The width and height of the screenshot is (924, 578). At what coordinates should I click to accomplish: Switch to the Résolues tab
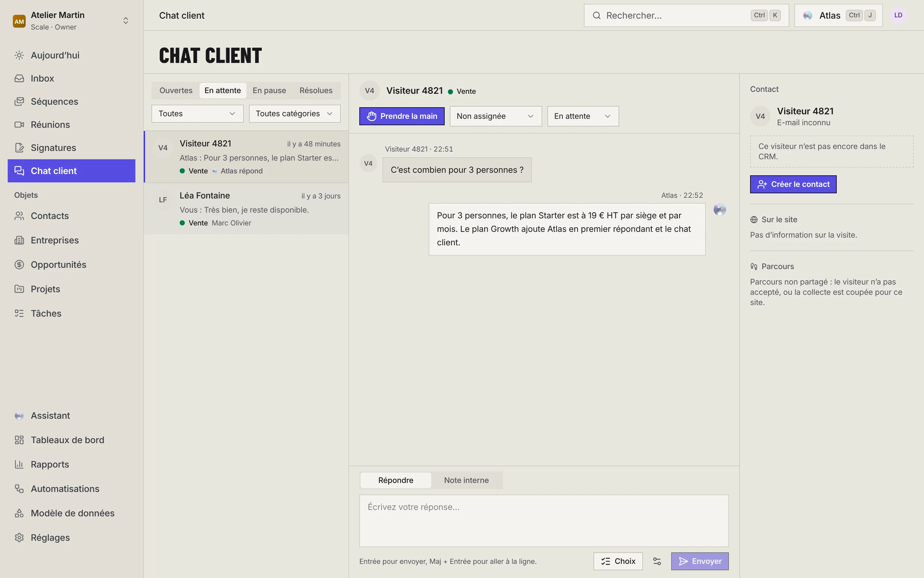(x=316, y=91)
